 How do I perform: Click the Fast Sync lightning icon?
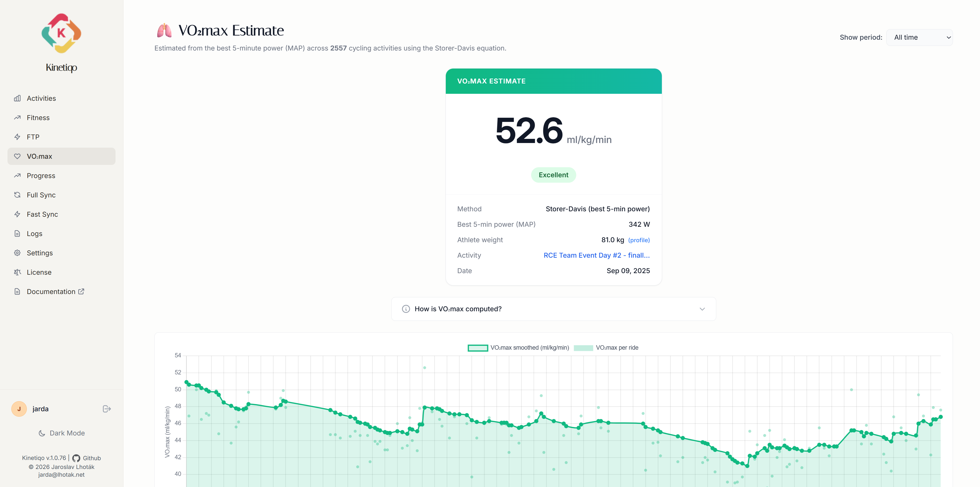[x=17, y=214]
